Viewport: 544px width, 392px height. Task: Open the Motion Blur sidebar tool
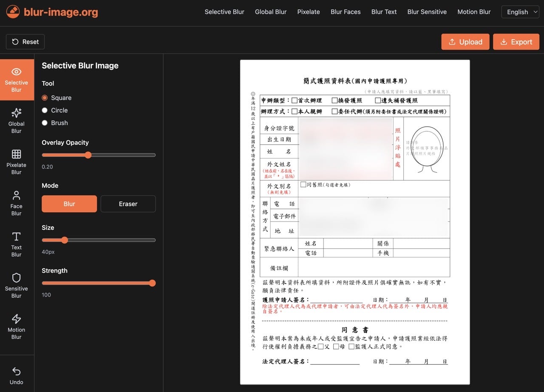coord(17,327)
